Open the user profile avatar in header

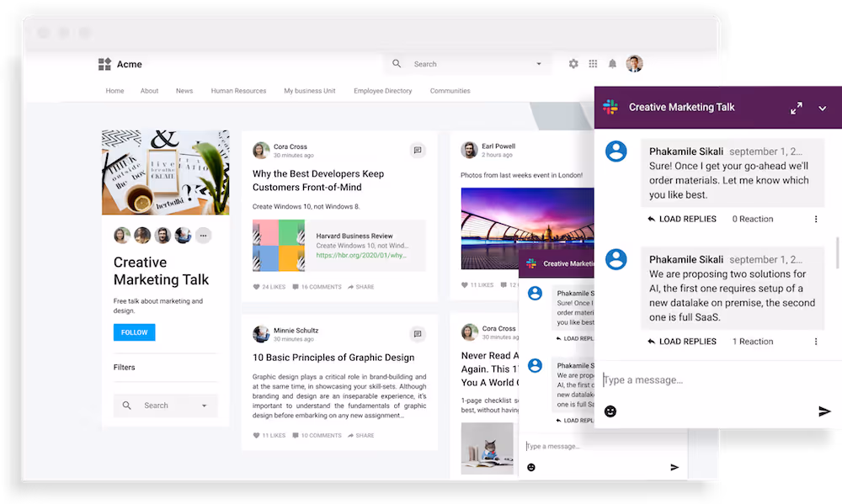coord(635,63)
